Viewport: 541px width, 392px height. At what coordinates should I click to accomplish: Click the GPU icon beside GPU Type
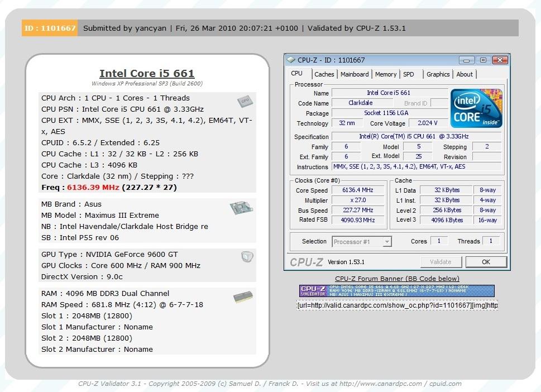click(247, 256)
